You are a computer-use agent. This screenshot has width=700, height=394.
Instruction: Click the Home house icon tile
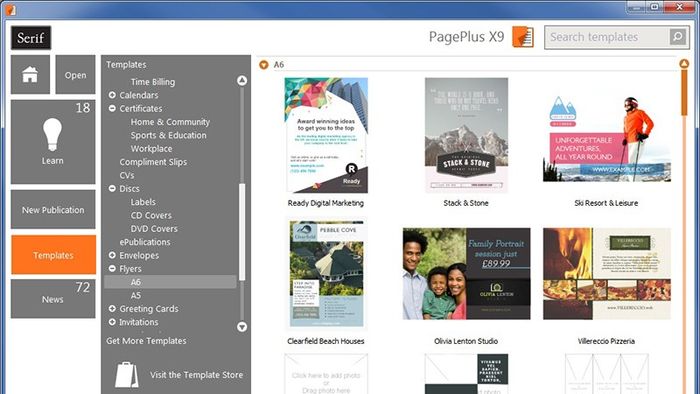coord(30,75)
